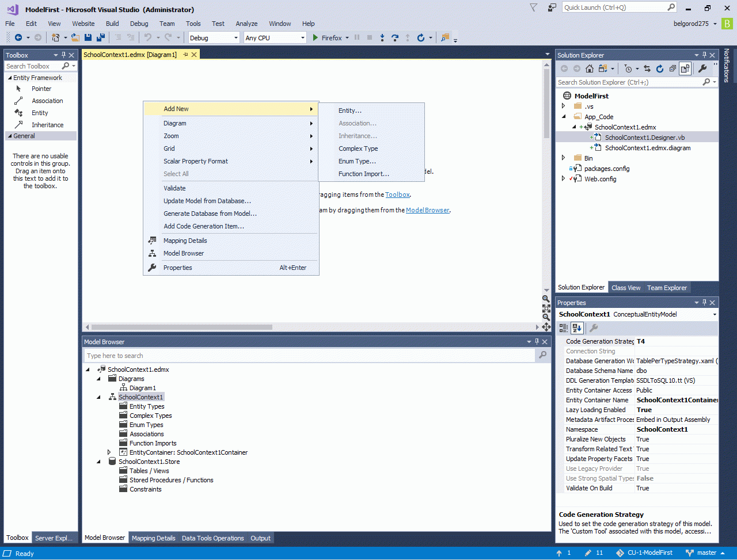Switch to the Class View tab

(626, 288)
